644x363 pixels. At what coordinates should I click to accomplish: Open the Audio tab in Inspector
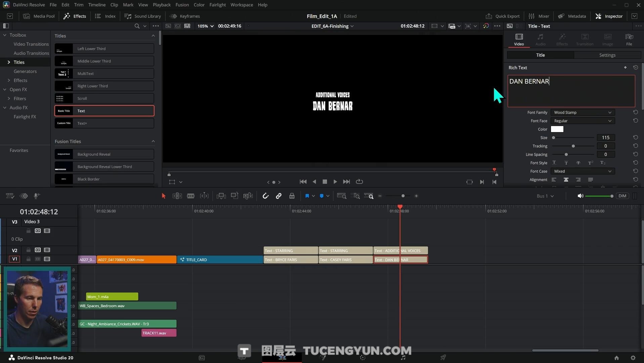coord(540,39)
